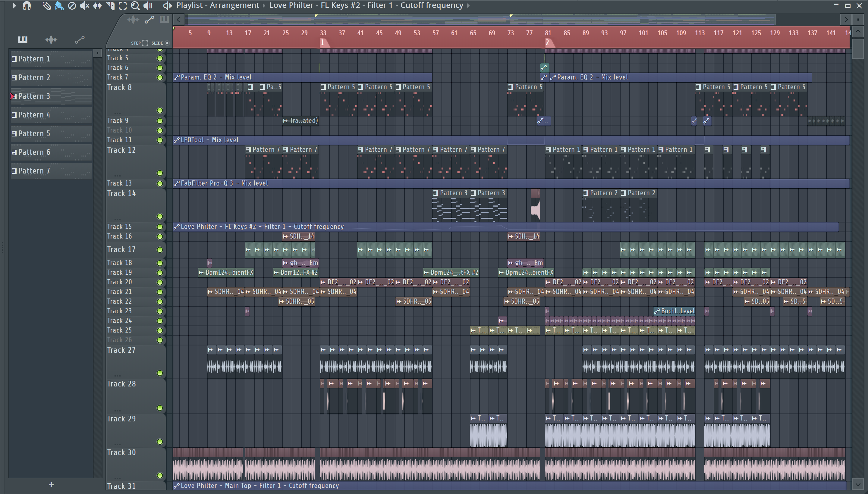868x494 pixels.
Task: Select the Slip tool
Action: 97,5
